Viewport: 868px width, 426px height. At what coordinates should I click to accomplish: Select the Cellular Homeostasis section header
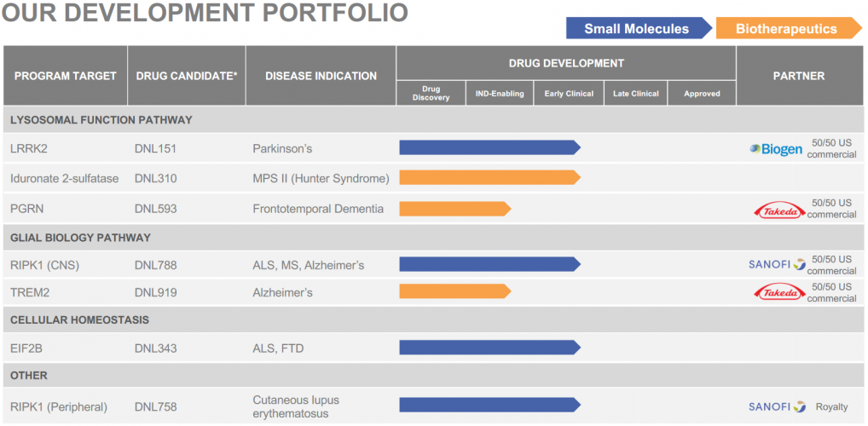pos(79,319)
